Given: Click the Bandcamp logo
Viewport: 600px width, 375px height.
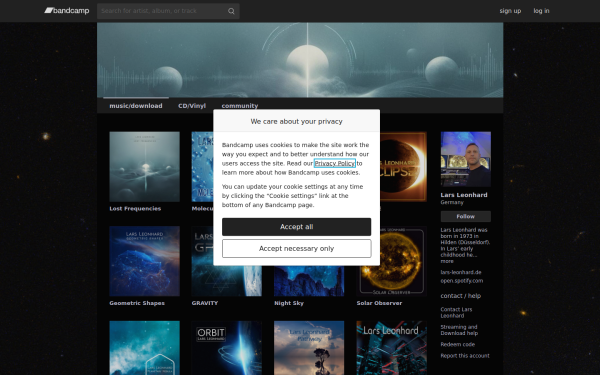Looking at the screenshot, I should 67,11.
